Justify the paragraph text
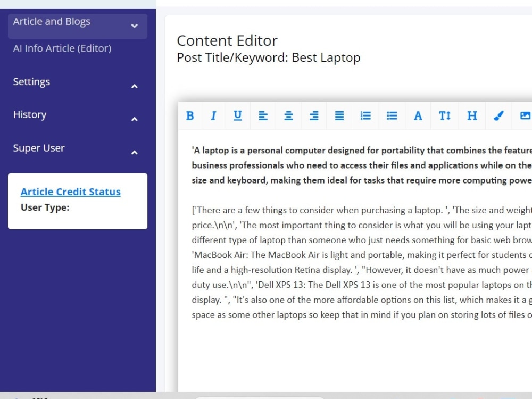The width and height of the screenshot is (532, 399). [x=339, y=115]
